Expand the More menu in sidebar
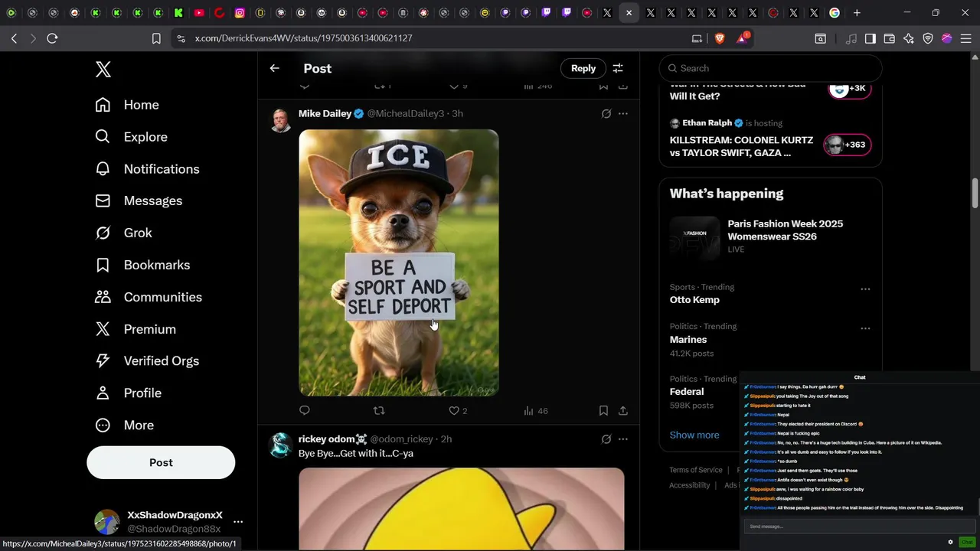Screen dimensions: 980x551 pyautogui.click(x=124, y=425)
